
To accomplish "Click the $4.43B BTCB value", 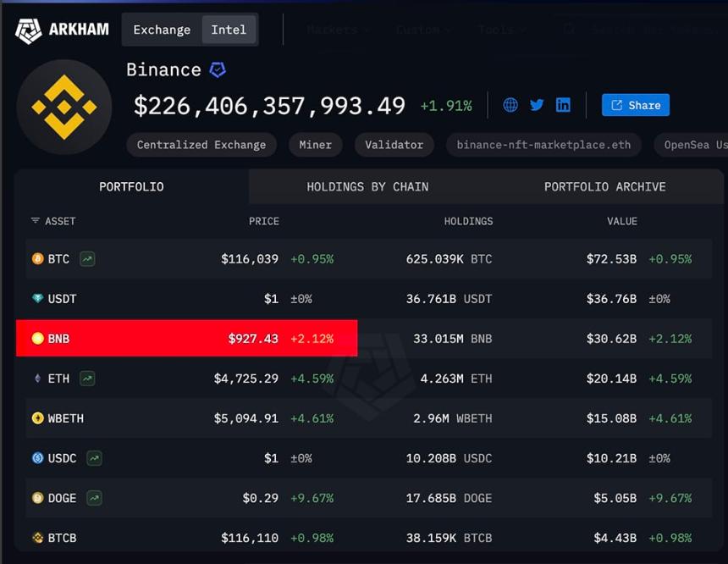I will click(615, 539).
